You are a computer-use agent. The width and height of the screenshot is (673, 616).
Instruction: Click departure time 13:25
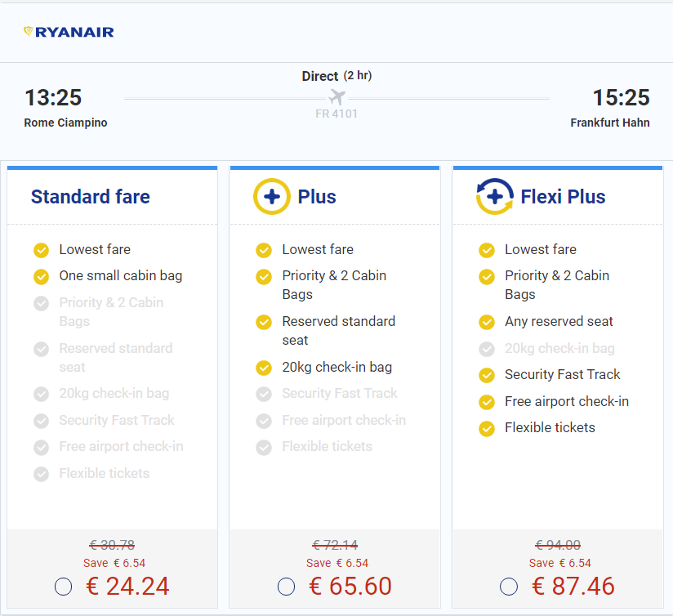coord(53,97)
